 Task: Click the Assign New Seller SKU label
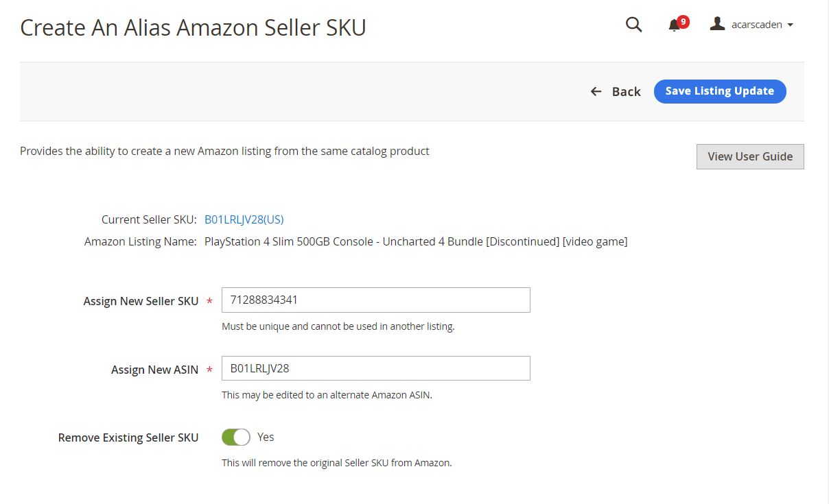(141, 301)
